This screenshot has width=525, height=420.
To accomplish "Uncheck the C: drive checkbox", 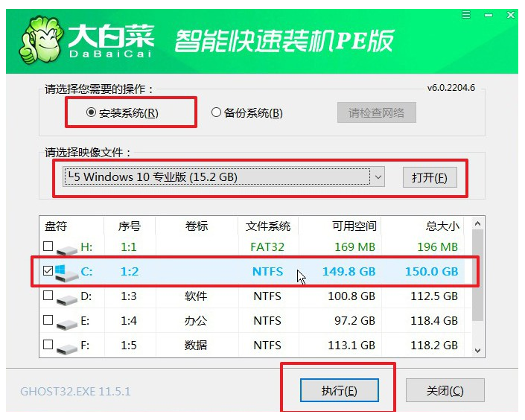I will pos(48,270).
